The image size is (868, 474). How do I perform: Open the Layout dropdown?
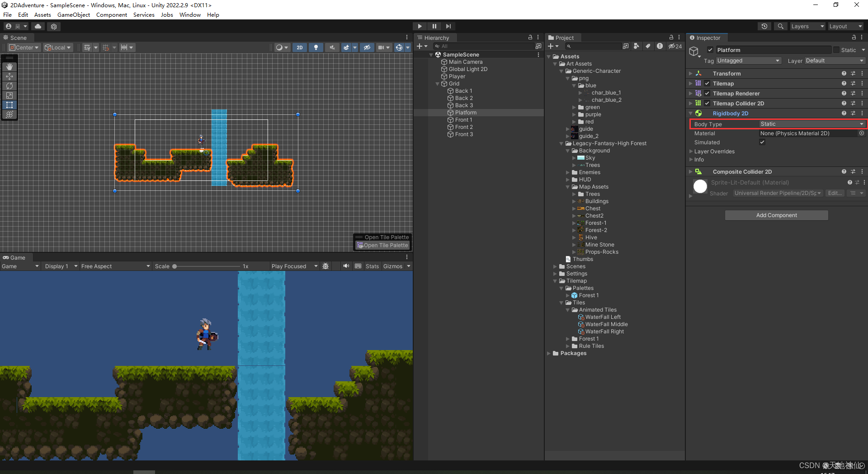(845, 26)
